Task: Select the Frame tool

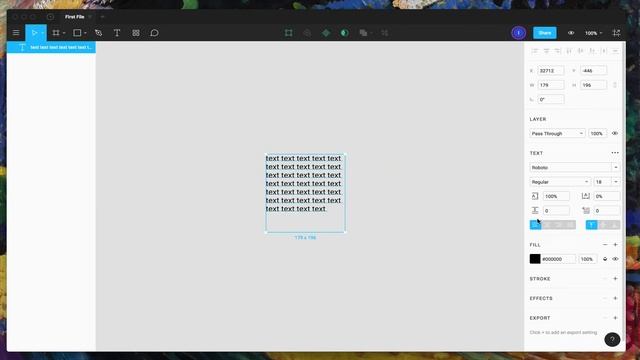Action: 56,33
